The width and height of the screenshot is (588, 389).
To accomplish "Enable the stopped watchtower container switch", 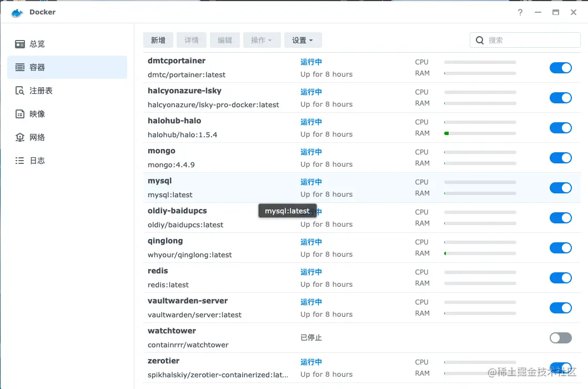I will (x=561, y=338).
